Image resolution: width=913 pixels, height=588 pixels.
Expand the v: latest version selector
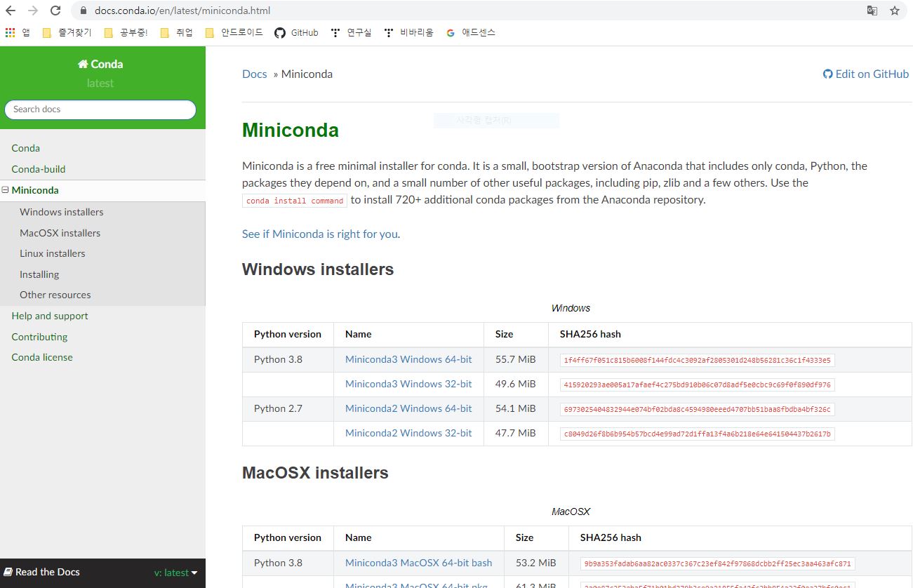point(176,573)
